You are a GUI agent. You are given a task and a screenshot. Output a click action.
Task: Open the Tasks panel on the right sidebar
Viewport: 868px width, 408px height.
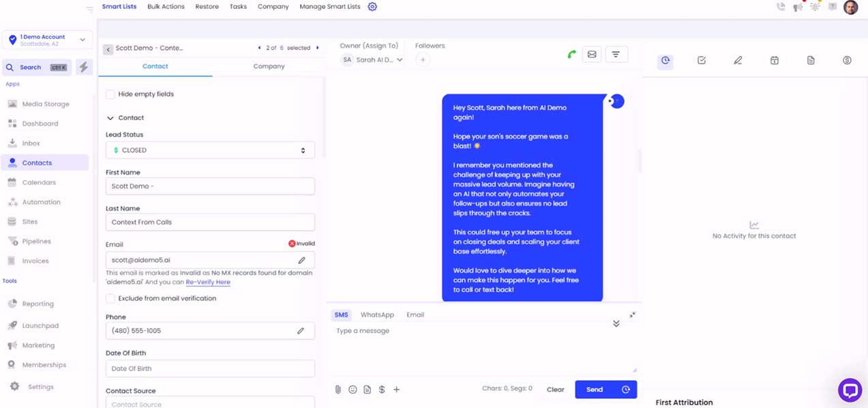(701, 60)
